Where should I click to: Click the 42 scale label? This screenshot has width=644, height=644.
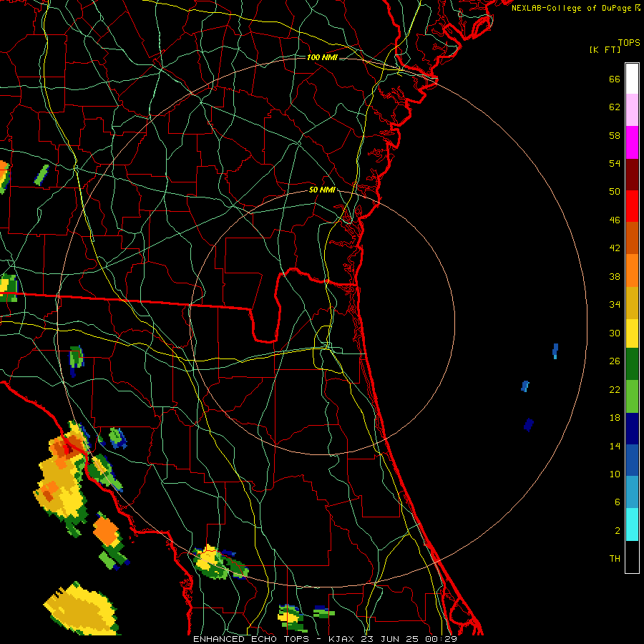coord(615,248)
